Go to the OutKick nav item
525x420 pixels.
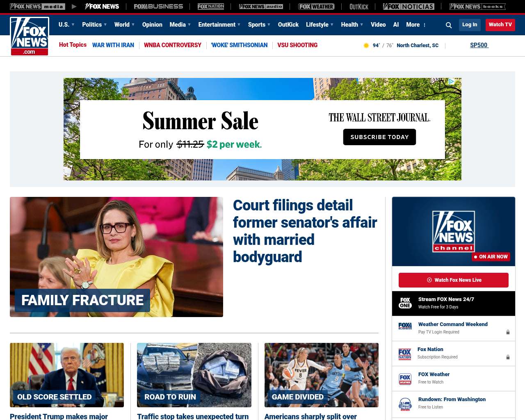[x=288, y=25]
